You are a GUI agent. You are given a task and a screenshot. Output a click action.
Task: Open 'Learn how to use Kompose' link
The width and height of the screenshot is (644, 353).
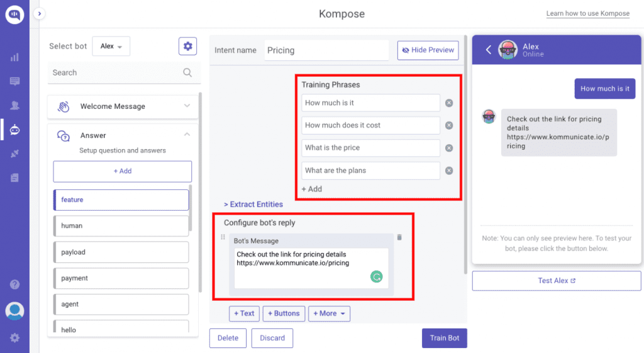[588, 14]
